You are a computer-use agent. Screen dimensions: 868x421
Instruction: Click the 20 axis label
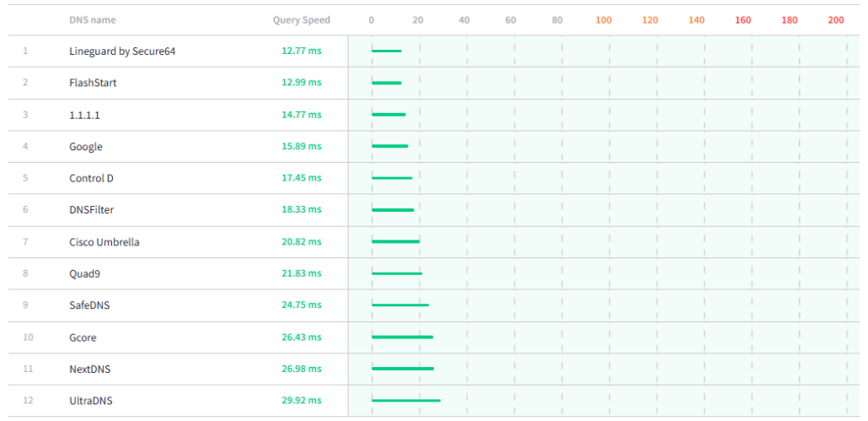point(418,20)
